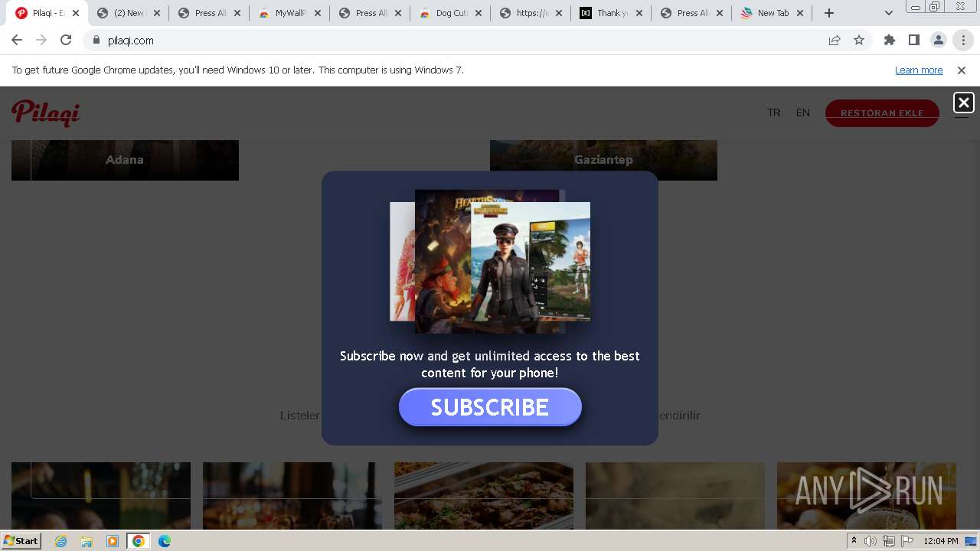Screen dimensions: 980x551
Task: Open Chrome three-dot menu
Action: 963,41
